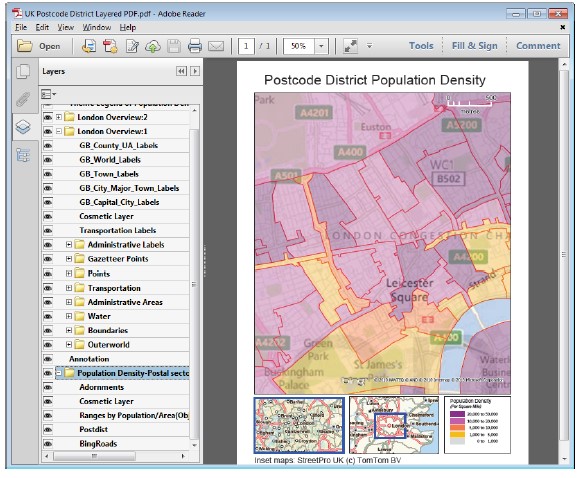Image resolution: width=578 pixels, height=478 pixels.
Task: Open the Edit menu
Action: tap(42, 27)
